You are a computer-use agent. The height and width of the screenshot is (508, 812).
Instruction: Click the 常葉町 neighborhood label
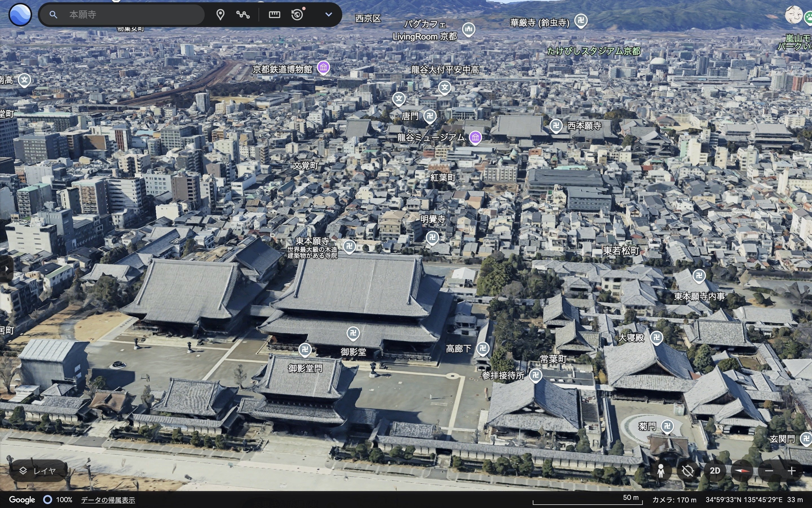tap(553, 359)
